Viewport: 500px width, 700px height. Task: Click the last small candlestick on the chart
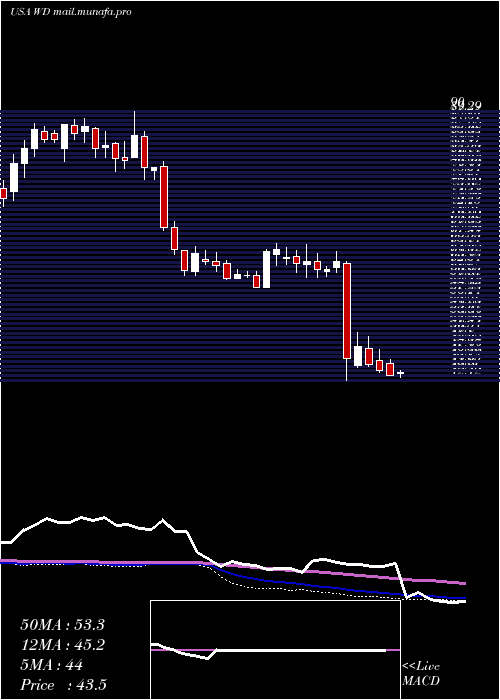[400, 373]
